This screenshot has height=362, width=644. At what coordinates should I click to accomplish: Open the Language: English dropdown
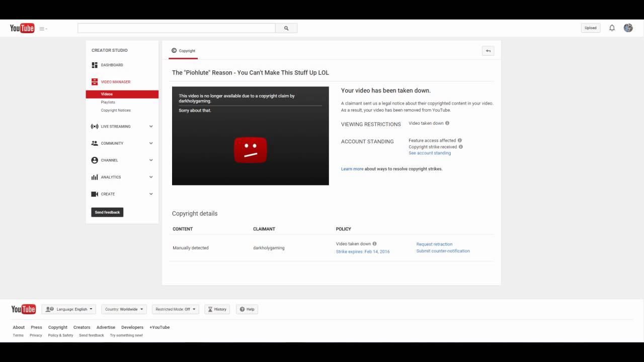(x=69, y=309)
